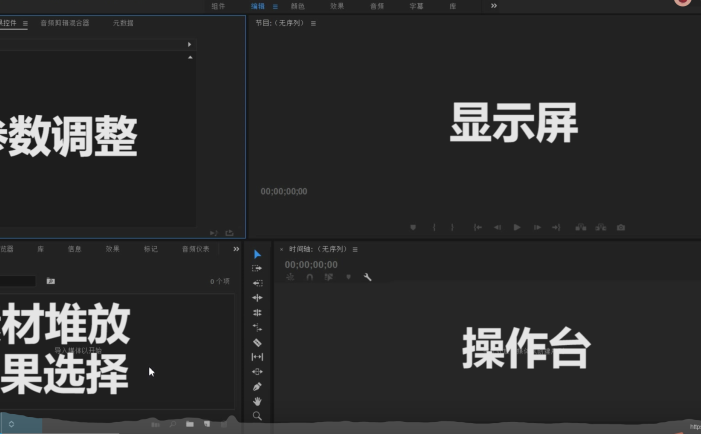Click the Lift button in Program monitor
Viewport: 701px width, 434px height.
tap(581, 228)
